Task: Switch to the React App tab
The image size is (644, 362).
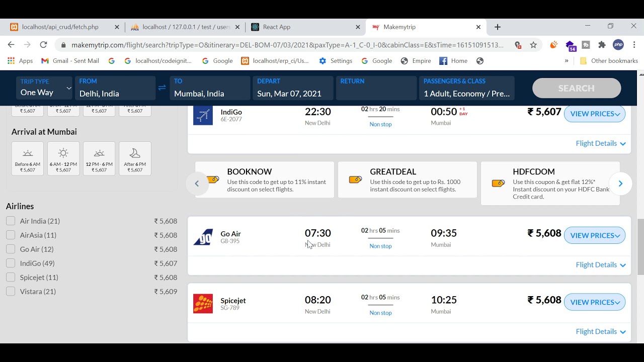Action: (306, 27)
